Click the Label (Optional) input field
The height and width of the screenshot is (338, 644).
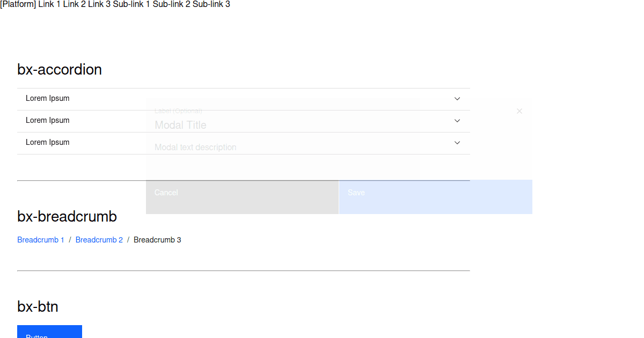179,111
